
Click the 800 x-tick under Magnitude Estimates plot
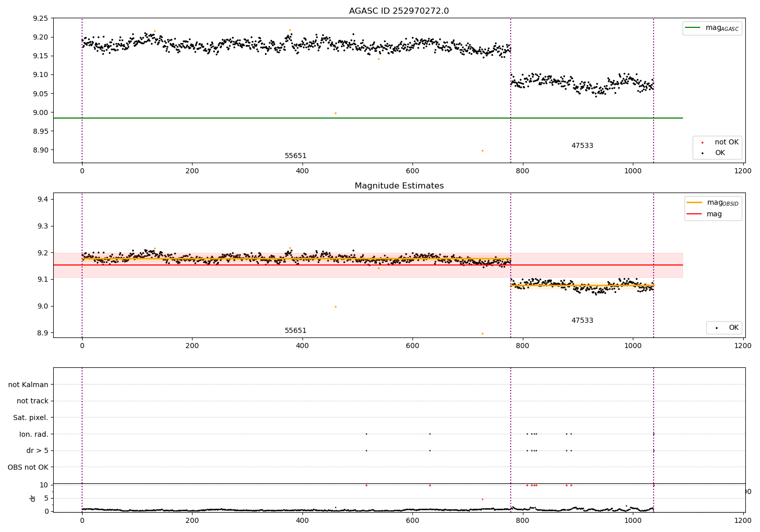[522, 346]
